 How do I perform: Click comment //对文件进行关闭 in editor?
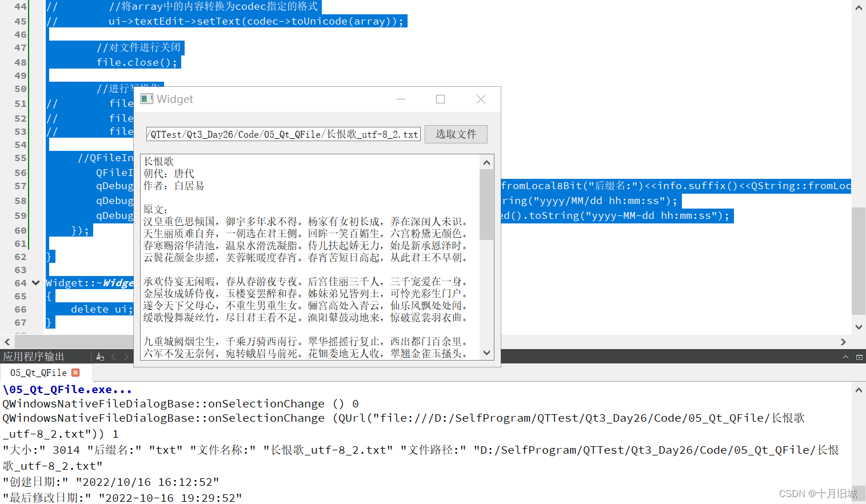[138, 47]
